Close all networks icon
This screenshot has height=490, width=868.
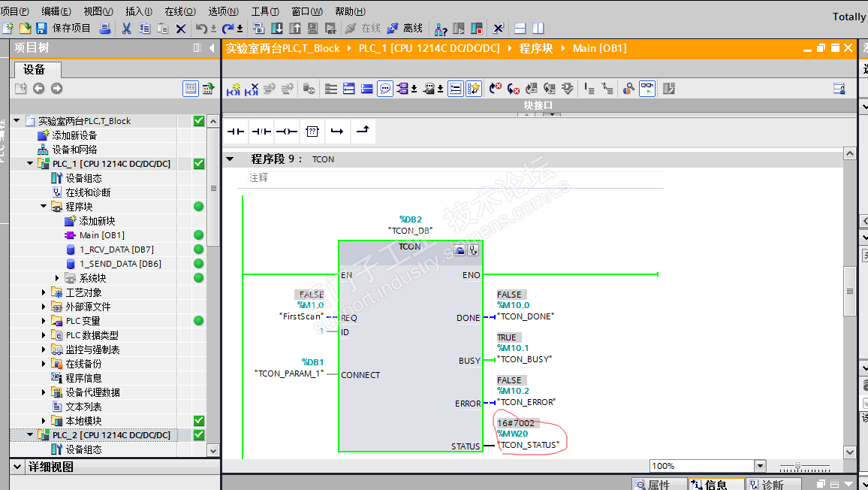(366, 89)
